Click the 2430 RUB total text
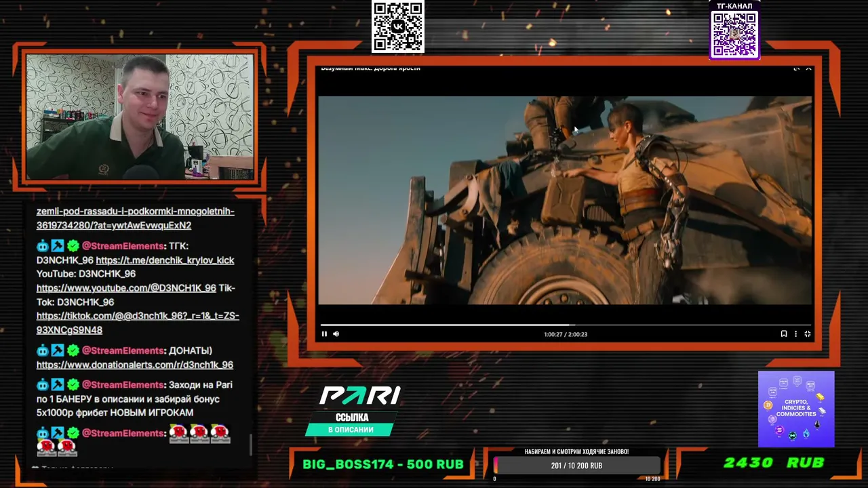Image resolution: width=868 pixels, height=488 pixels. [774, 462]
